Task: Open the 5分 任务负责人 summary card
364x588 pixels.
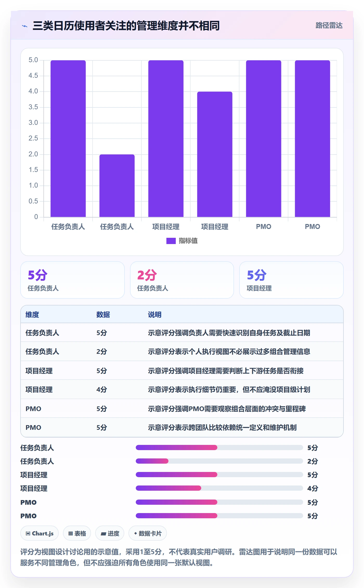Action: (73, 280)
